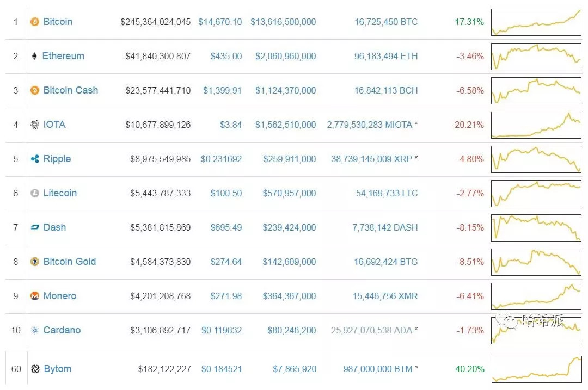Click the blue Ripple logo icon
Screen dimensions: 588x390
(35, 159)
